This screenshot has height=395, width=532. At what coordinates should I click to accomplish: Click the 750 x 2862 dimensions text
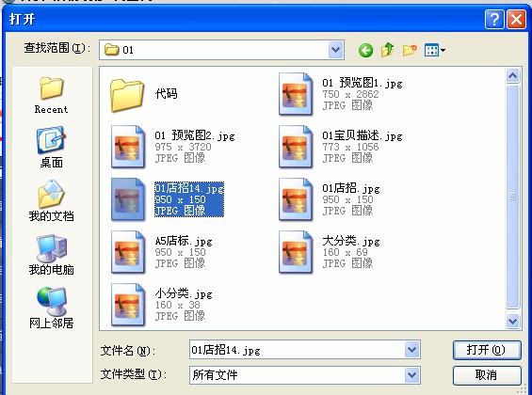tap(350, 94)
